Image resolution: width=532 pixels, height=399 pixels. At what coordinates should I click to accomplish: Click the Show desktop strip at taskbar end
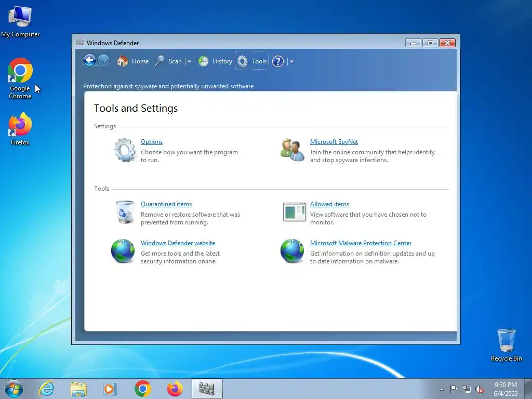point(528,389)
